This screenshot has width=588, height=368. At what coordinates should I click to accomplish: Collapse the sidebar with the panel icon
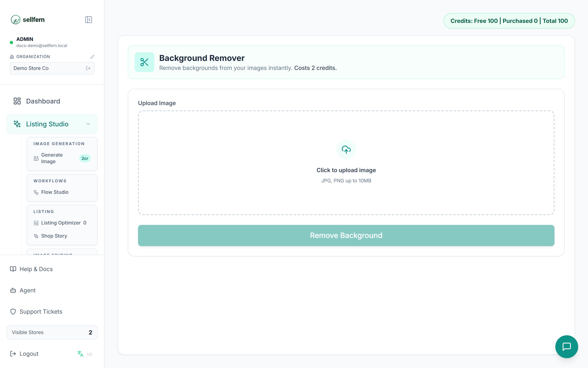pyautogui.click(x=88, y=20)
